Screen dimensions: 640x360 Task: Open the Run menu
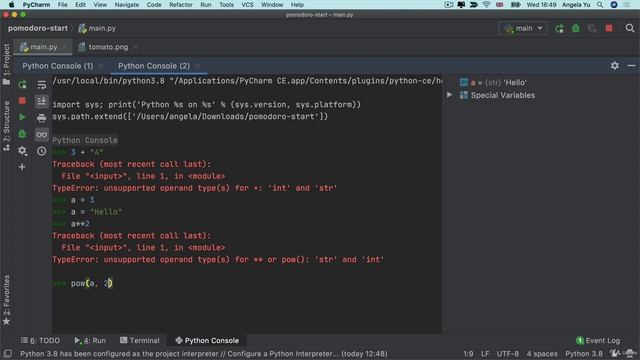click(x=206, y=5)
